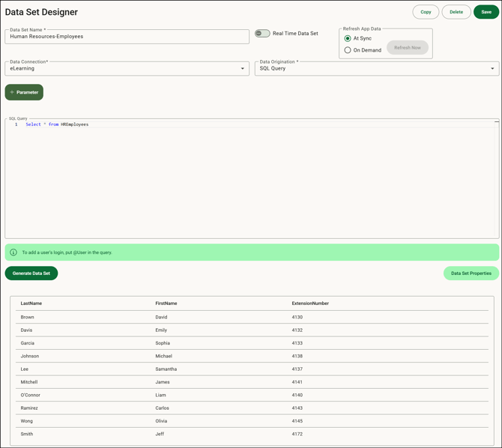Delete the current data set
This screenshot has width=502, height=448.
456,12
